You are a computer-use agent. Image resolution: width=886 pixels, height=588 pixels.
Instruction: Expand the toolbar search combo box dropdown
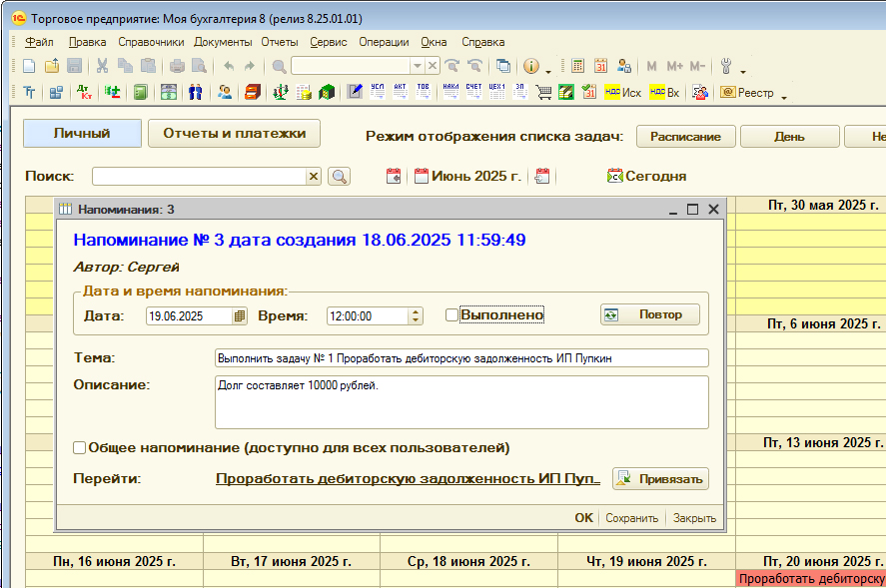418,66
